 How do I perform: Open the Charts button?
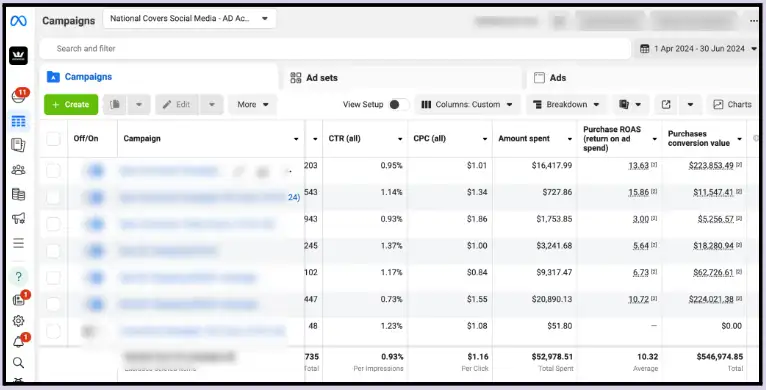pos(732,105)
